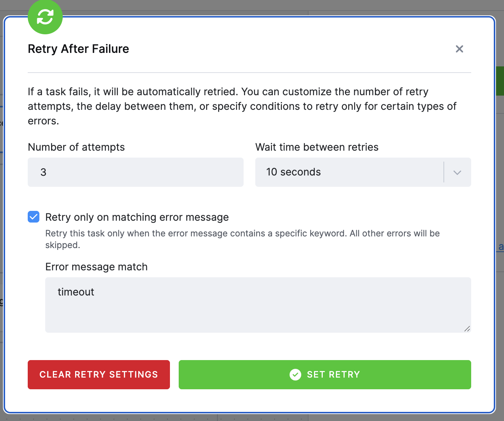Uncheck the matching error message checkbox
This screenshot has height=421, width=504.
[x=34, y=217]
